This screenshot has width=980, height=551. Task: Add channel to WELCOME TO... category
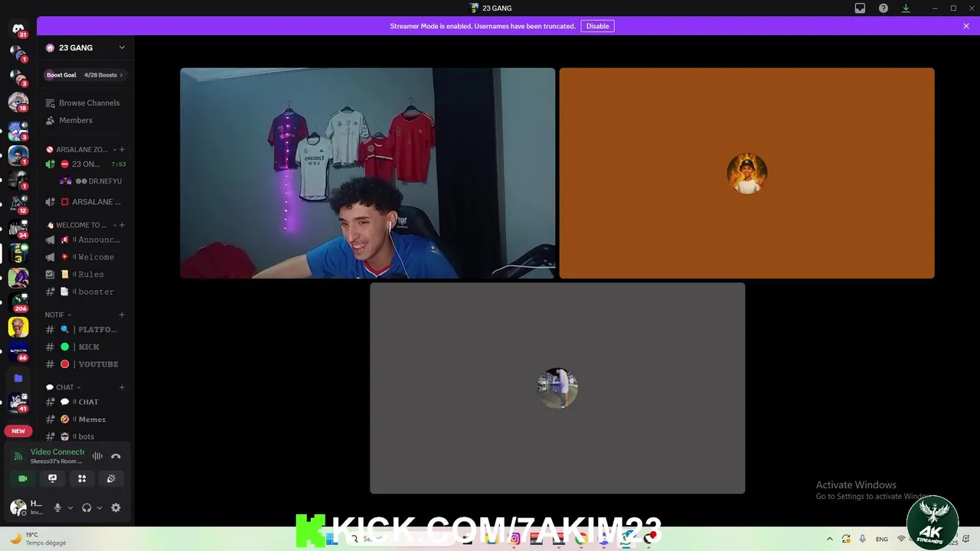122,225
